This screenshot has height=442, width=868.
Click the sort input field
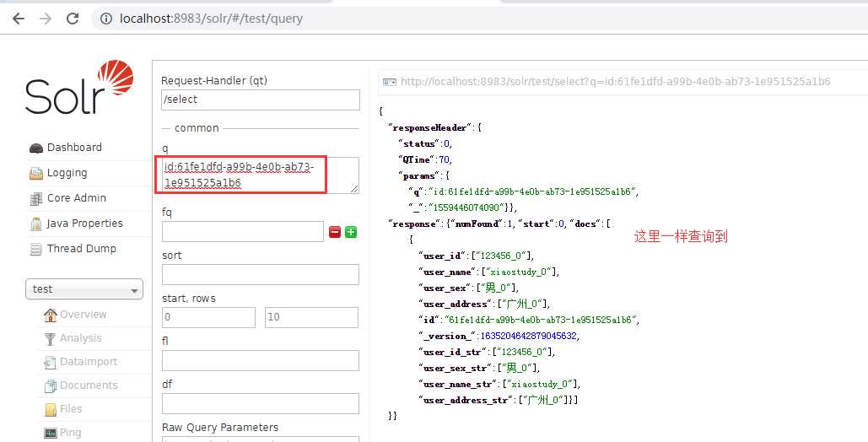click(260, 275)
